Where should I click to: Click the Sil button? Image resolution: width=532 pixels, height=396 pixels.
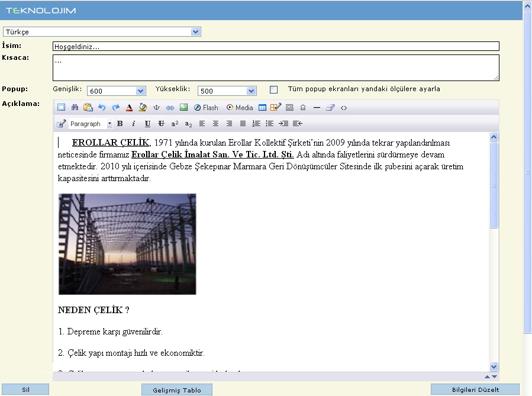coord(25,389)
